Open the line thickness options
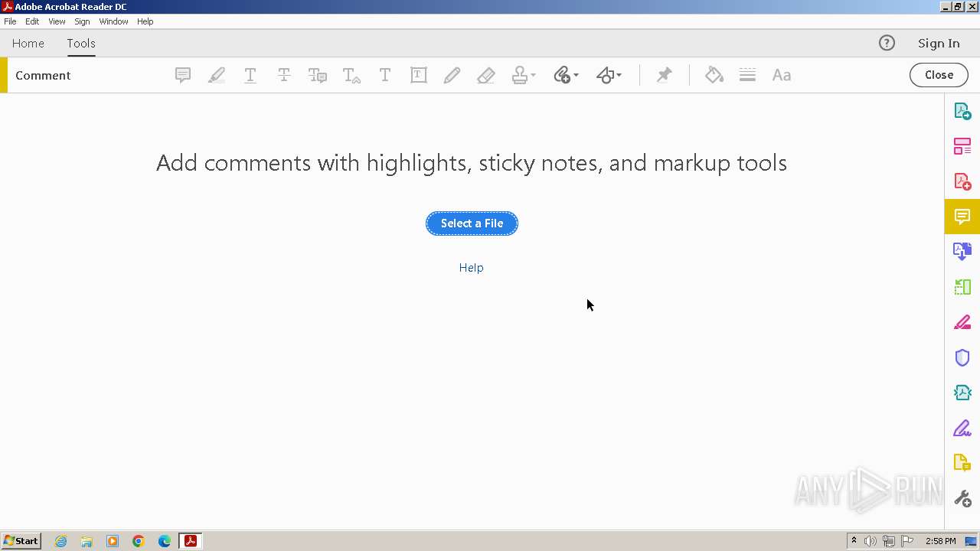The width and height of the screenshot is (980, 551). pyautogui.click(x=748, y=75)
